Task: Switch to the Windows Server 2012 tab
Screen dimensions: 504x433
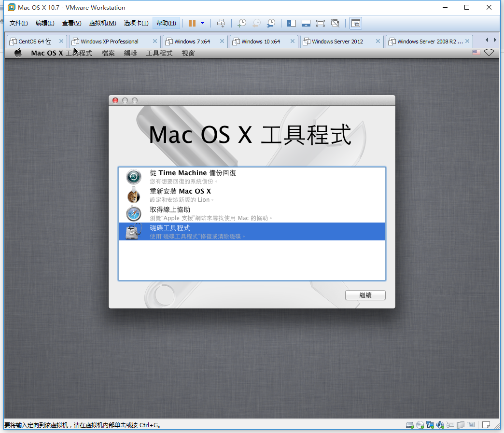Action: (337, 42)
